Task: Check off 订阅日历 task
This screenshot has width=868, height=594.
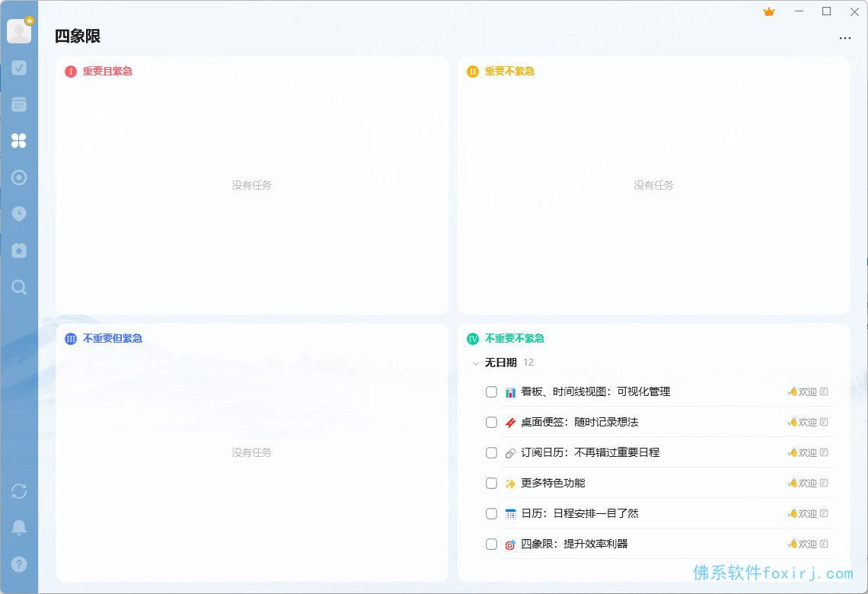Action: tap(491, 453)
